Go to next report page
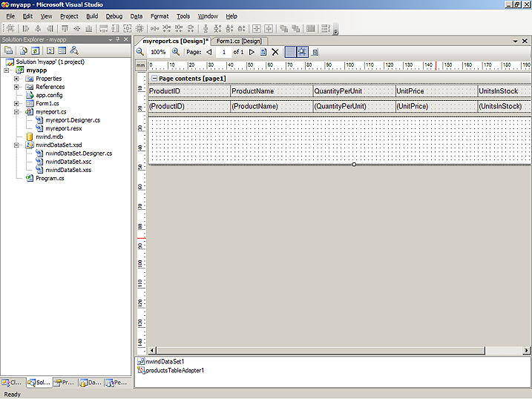 click(x=252, y=52)
